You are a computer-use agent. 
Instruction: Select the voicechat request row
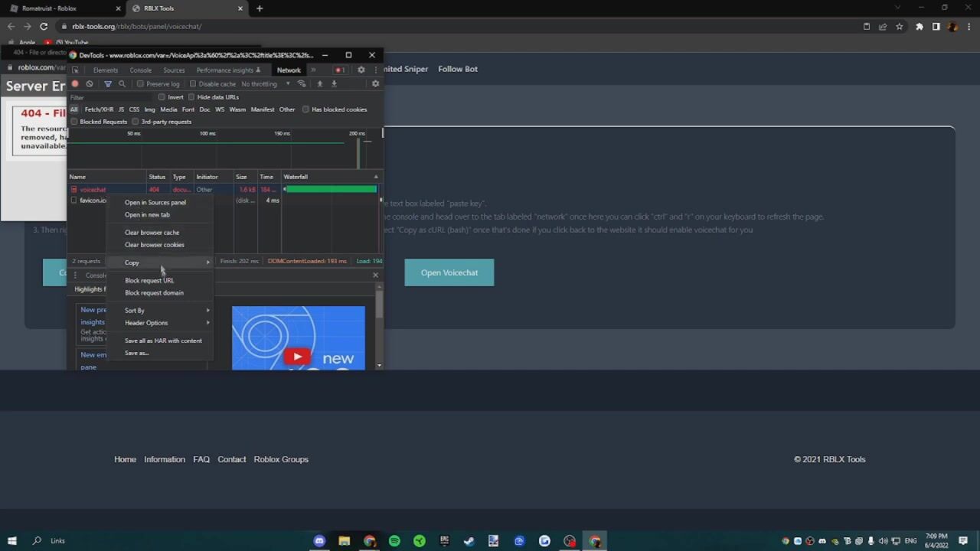[224, 189]
